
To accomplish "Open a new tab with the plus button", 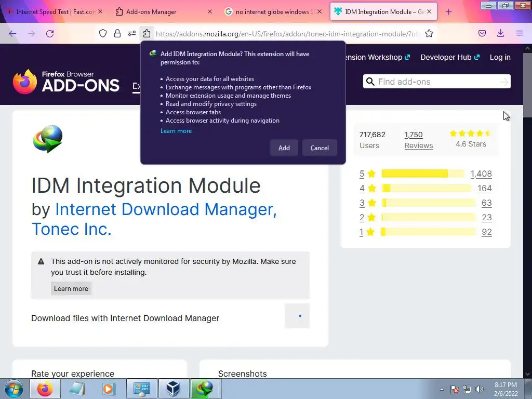I will 448,12.
